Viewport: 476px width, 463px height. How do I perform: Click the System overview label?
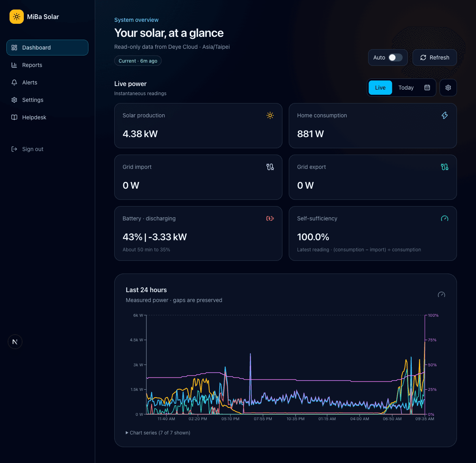tap(136, 20)
